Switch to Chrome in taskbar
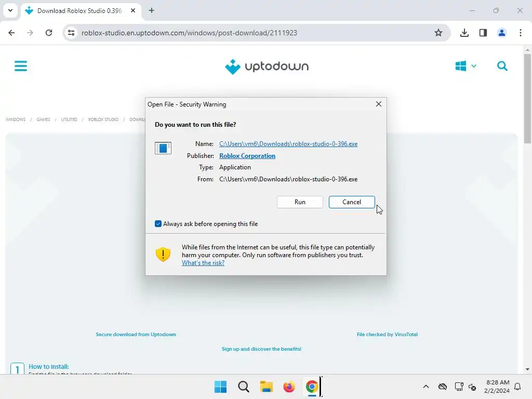This screenshot has height=399, width=532. point(312,387)
